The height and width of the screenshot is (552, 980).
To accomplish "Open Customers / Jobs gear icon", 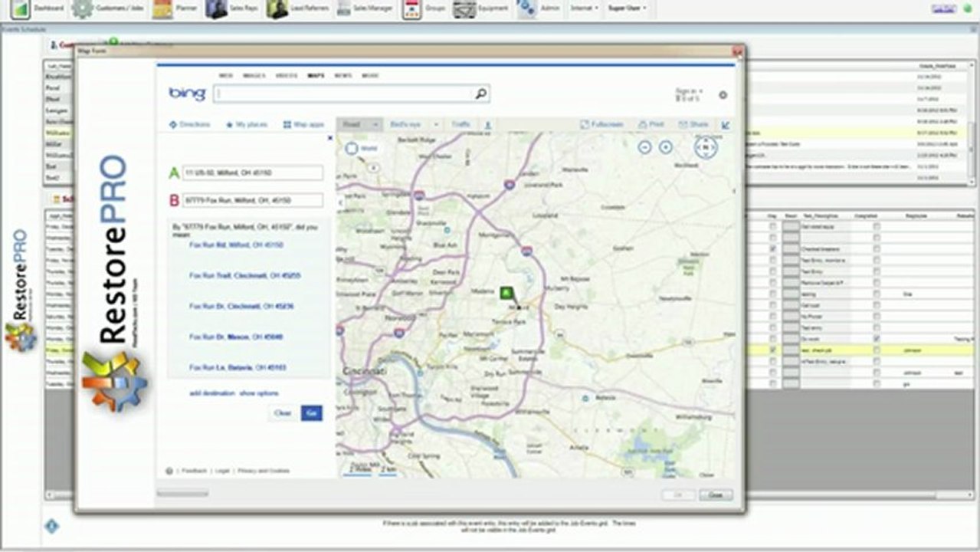I will 82,9.
